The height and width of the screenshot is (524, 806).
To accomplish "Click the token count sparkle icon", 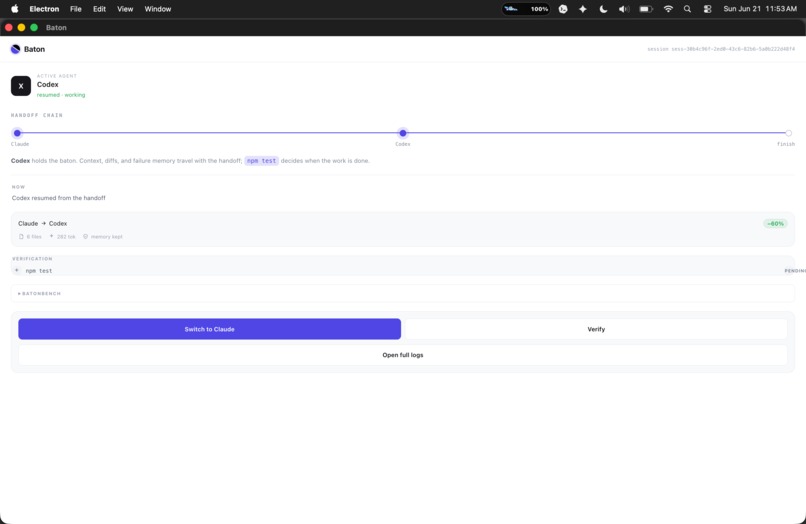I will pos(51,237).
